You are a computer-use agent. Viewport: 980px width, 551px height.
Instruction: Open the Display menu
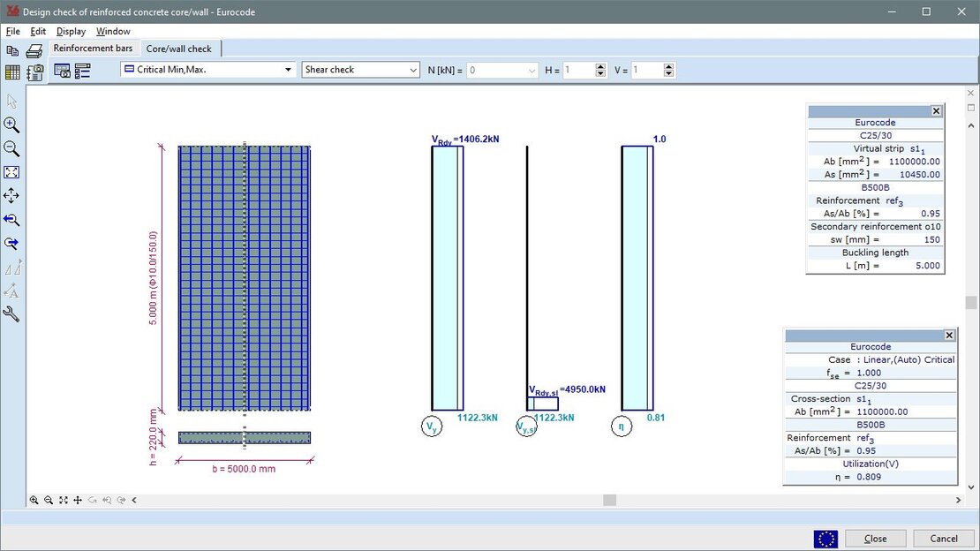point(71,31)
